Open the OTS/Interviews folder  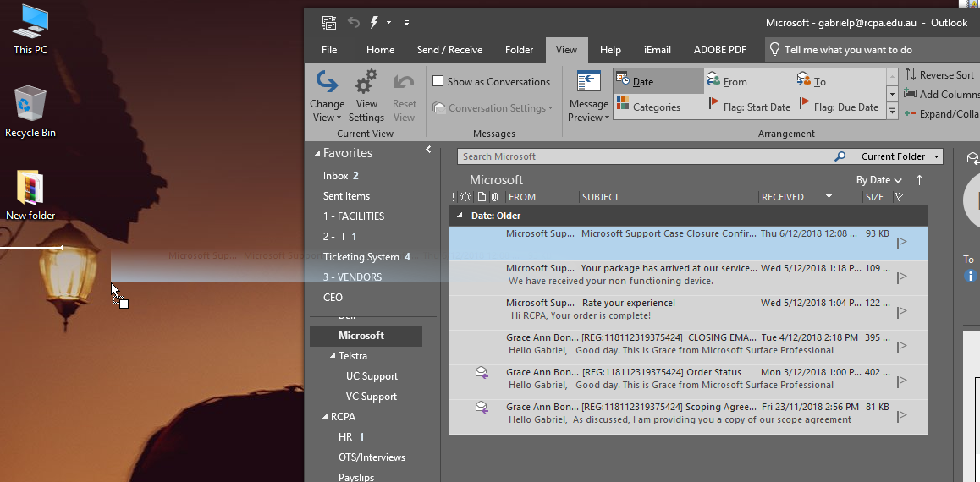(372, 457)
